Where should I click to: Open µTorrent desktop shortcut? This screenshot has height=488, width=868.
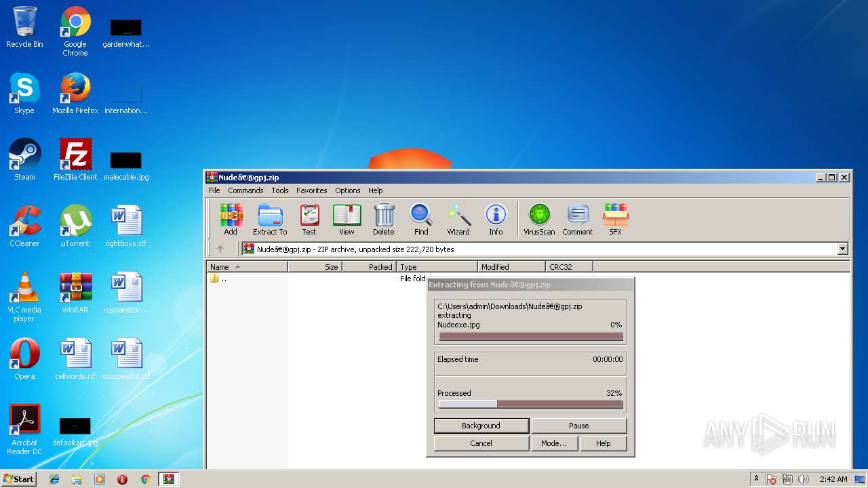click(x=75, y=226)
